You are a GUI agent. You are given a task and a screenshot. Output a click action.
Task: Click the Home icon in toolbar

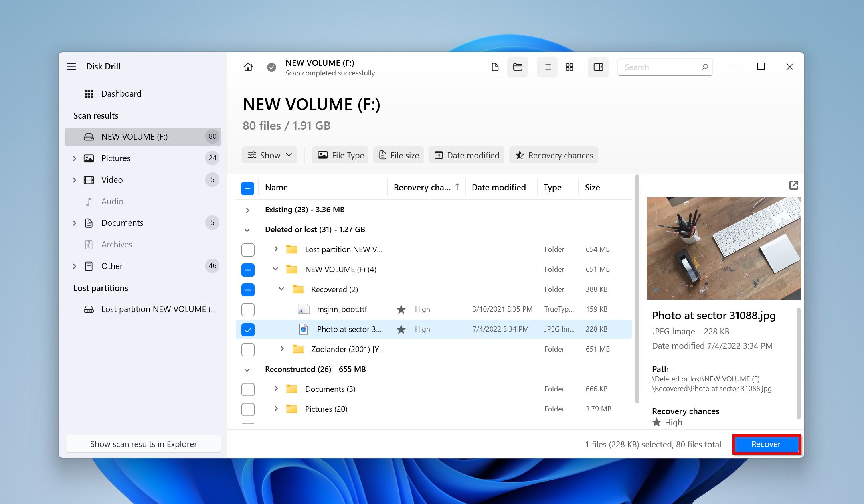pos(248,67)
